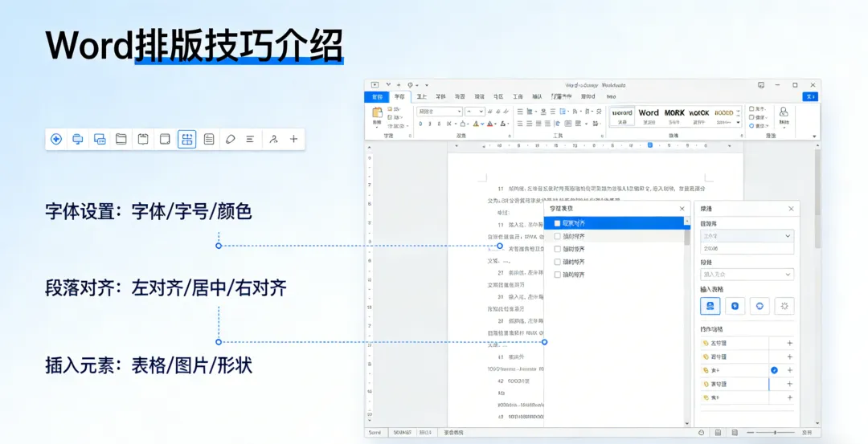Switch to the third ribbon tab

tap(421, 97)
